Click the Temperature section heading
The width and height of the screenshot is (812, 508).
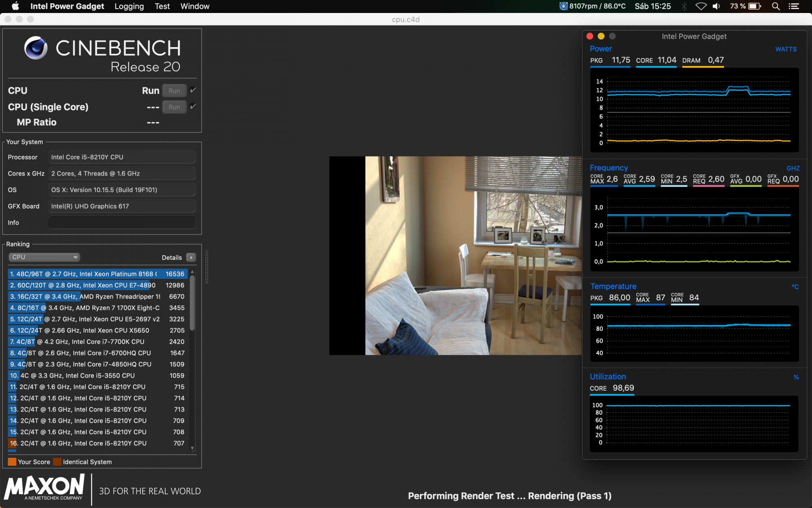[613, 287]
